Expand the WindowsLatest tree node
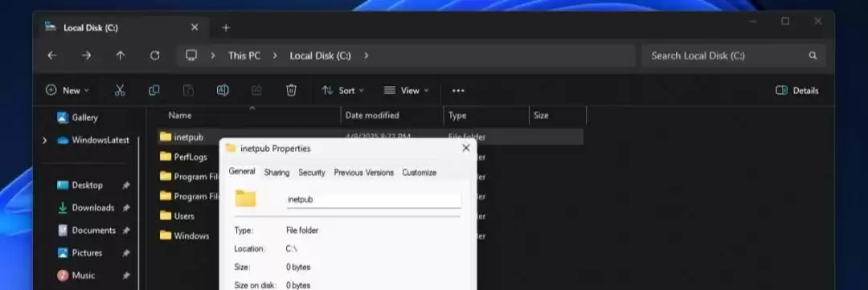The image size is (868, 290). 44,141
